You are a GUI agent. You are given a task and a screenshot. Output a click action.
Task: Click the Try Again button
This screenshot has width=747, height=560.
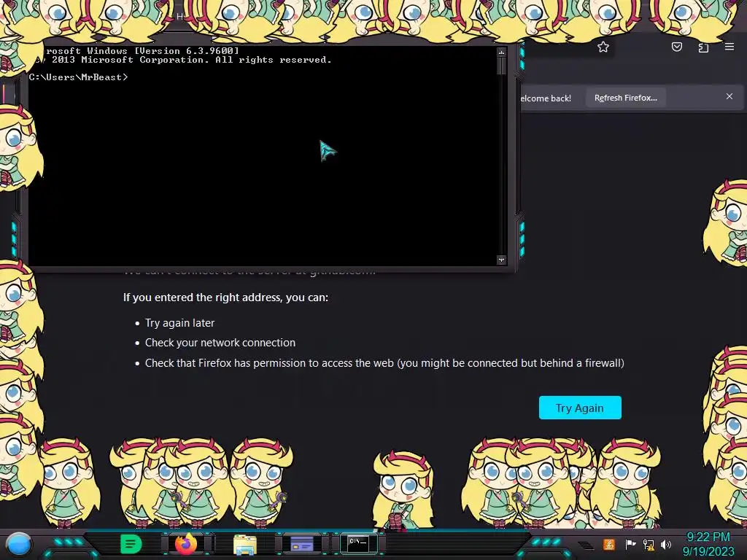click(580, 408)
